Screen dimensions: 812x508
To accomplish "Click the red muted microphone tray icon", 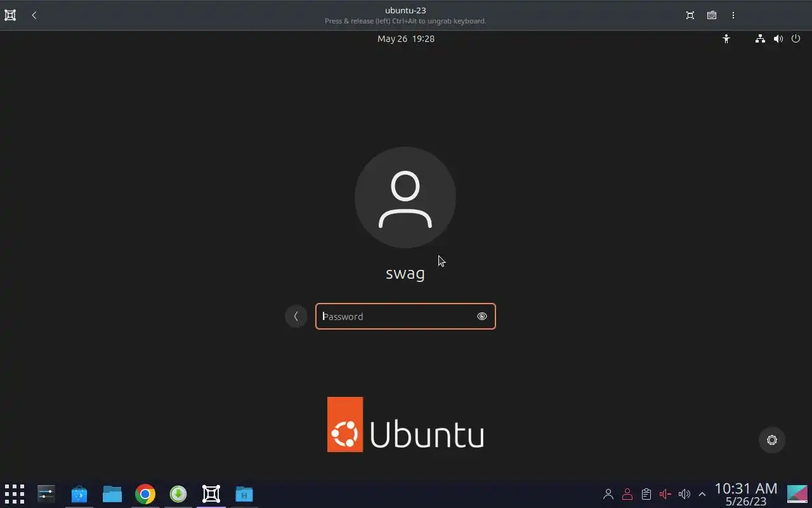I will click(x=665, y=494).
